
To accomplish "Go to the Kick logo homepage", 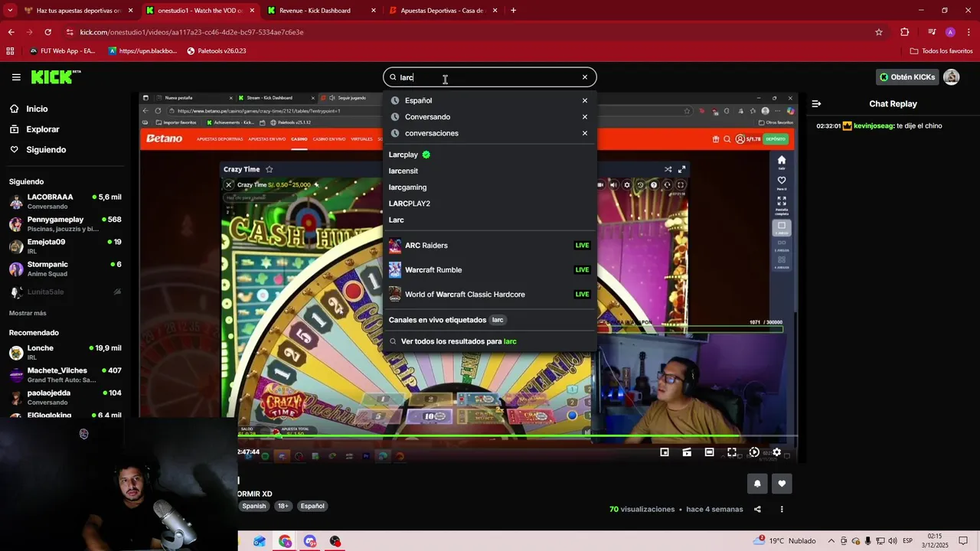I will (x=55, y=77).
